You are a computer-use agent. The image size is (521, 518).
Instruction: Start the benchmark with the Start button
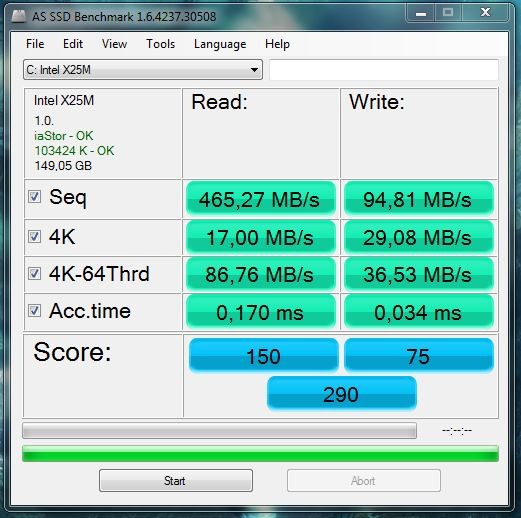(x=176, y=480)
